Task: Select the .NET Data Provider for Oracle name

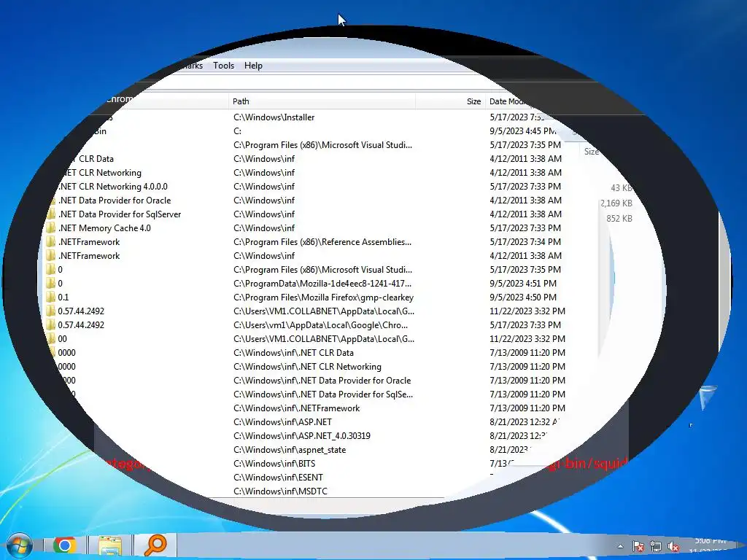Action: [115, 201]
